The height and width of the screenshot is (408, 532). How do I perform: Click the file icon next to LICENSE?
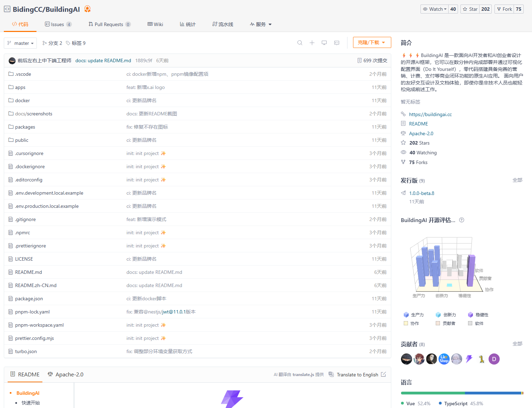(x=11, y=259)
